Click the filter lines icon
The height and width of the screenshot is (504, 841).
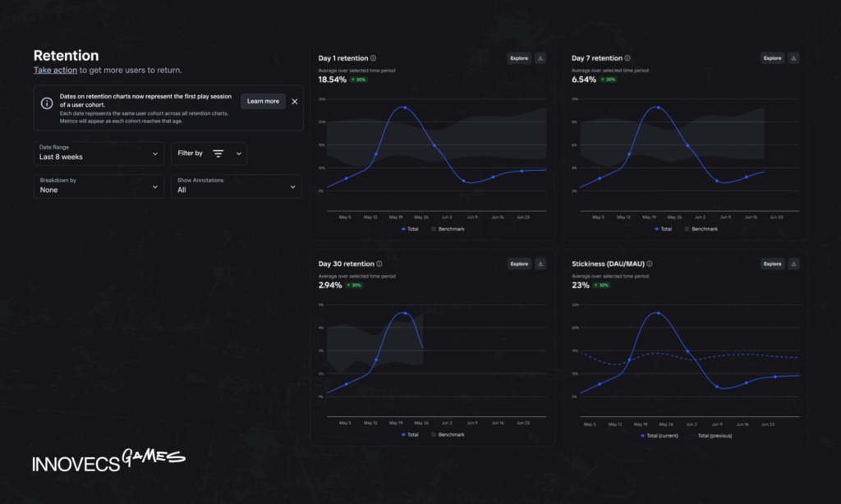[x=218, y=153]
